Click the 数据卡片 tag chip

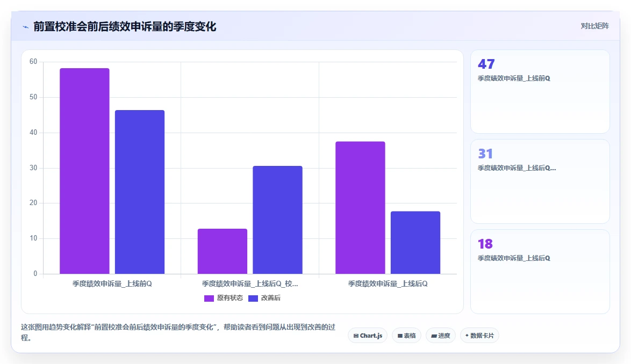pyautogui.click(x=479, y=336)
